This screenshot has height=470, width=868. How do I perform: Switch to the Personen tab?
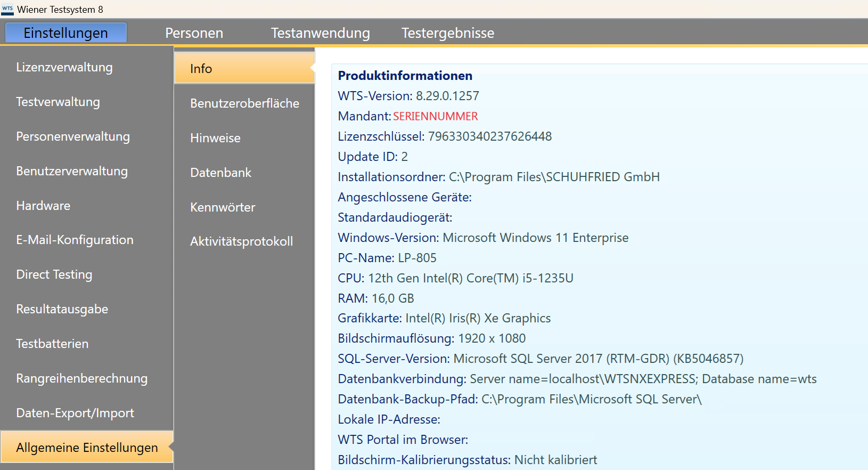(x=194, y=33)
